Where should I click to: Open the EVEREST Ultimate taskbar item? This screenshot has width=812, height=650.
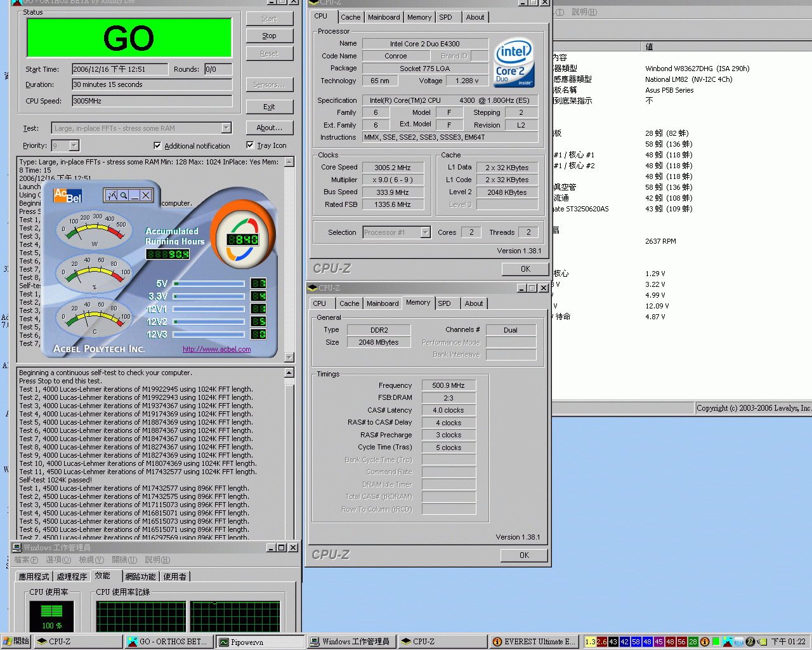pos(533,642)
